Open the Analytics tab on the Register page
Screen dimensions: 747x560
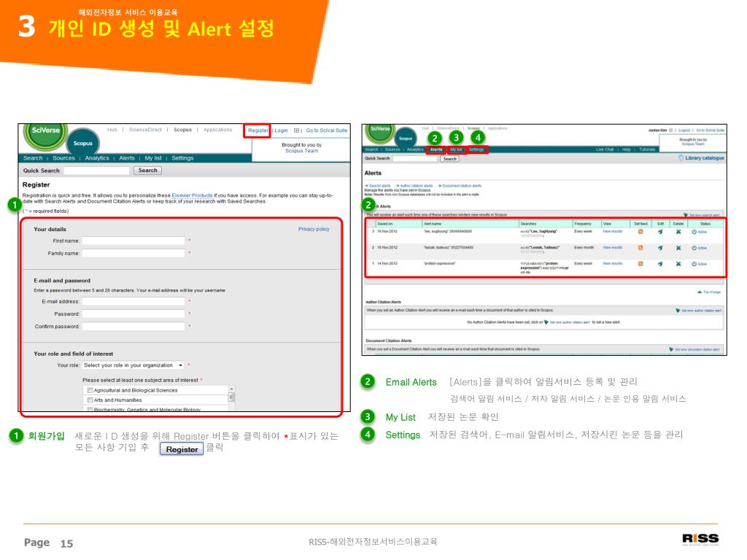(97, 158)
